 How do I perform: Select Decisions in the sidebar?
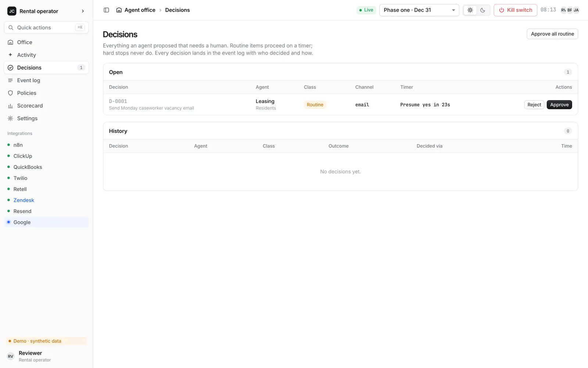[46, 68]
